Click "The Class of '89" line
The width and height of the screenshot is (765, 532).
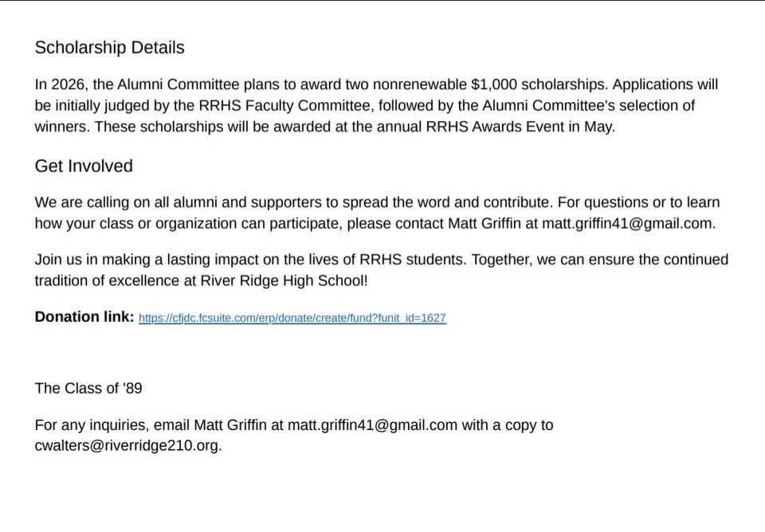[x=88, y=388]
